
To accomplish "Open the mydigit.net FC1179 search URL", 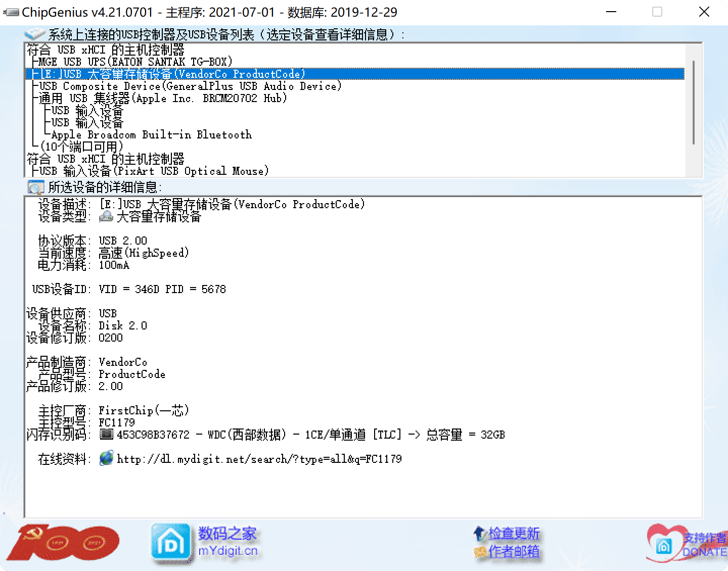I will (x=259, y=459).
